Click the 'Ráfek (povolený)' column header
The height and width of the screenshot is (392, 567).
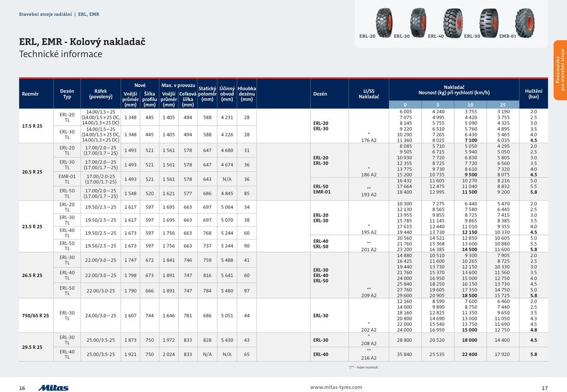tap(101, 94)
